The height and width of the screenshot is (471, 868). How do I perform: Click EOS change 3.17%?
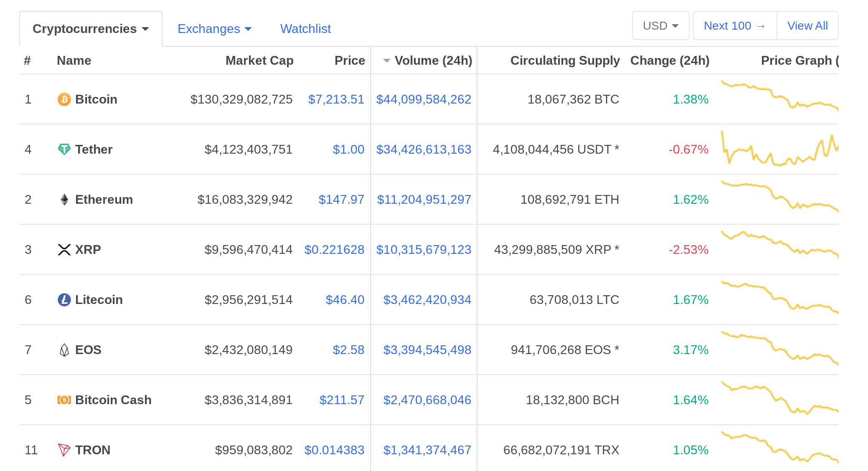click(691, 350)
